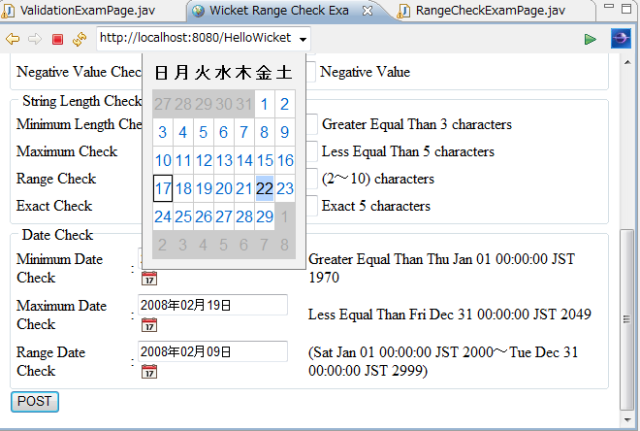Click the green Go to URL arrow

591,39
